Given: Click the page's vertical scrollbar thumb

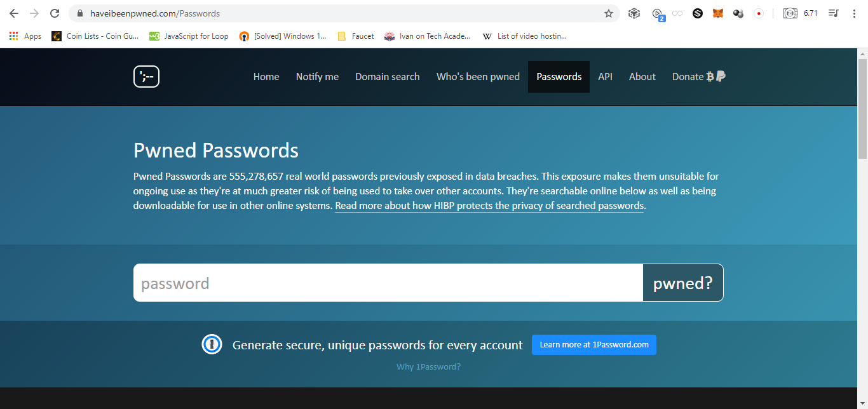Looking at the screenshot, I should point(862,108).
